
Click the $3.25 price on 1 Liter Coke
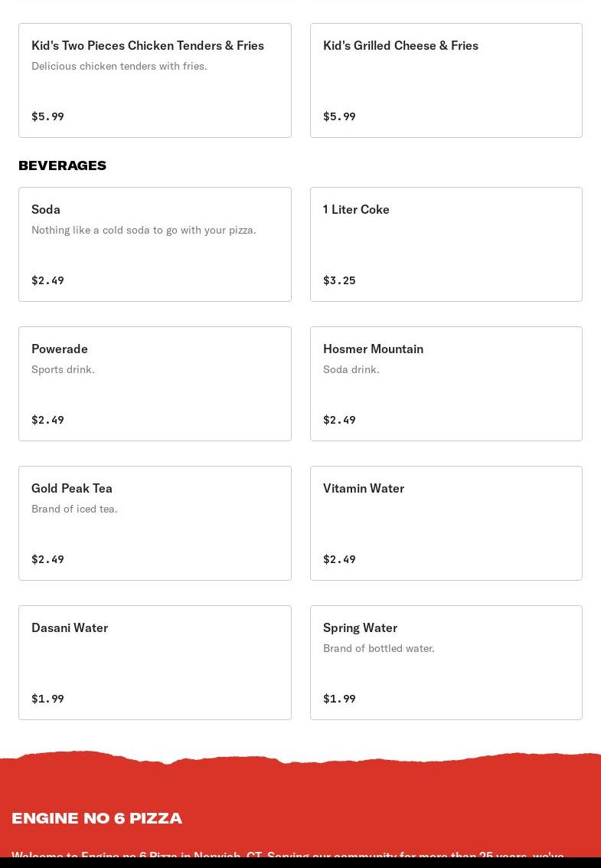point(339,280)
